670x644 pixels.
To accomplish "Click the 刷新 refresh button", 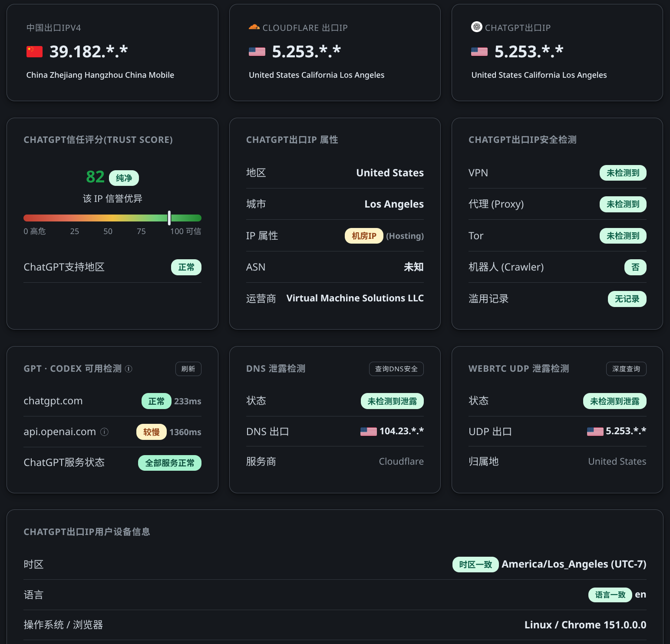I will [x=188, y=369].
